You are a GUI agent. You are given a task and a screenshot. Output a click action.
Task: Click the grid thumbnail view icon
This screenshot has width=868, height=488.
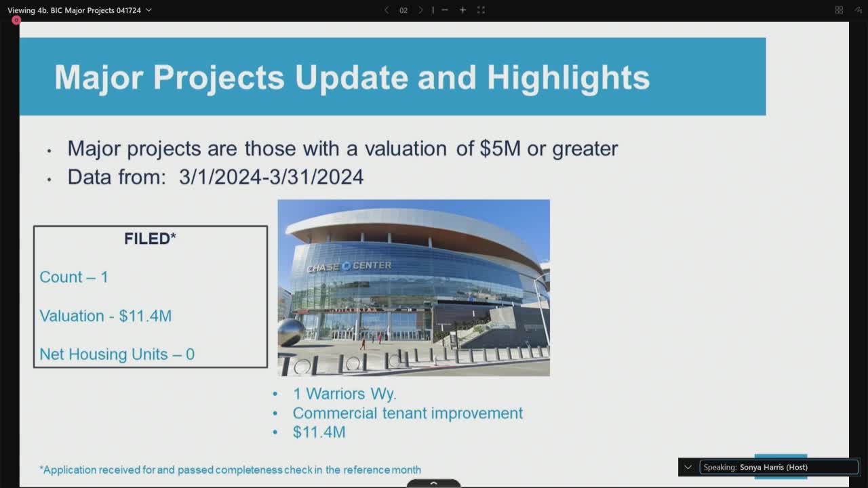click(x=838, y=10)
